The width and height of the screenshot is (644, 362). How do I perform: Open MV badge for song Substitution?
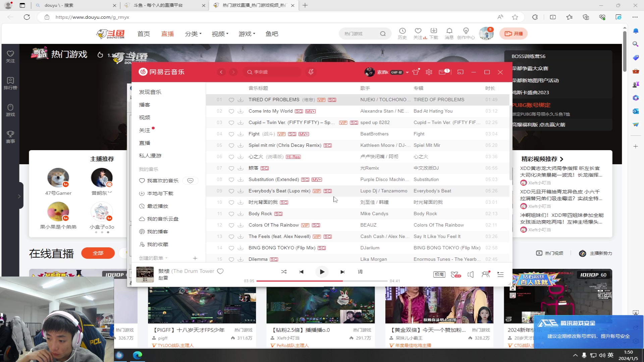(x=317, y=180)
